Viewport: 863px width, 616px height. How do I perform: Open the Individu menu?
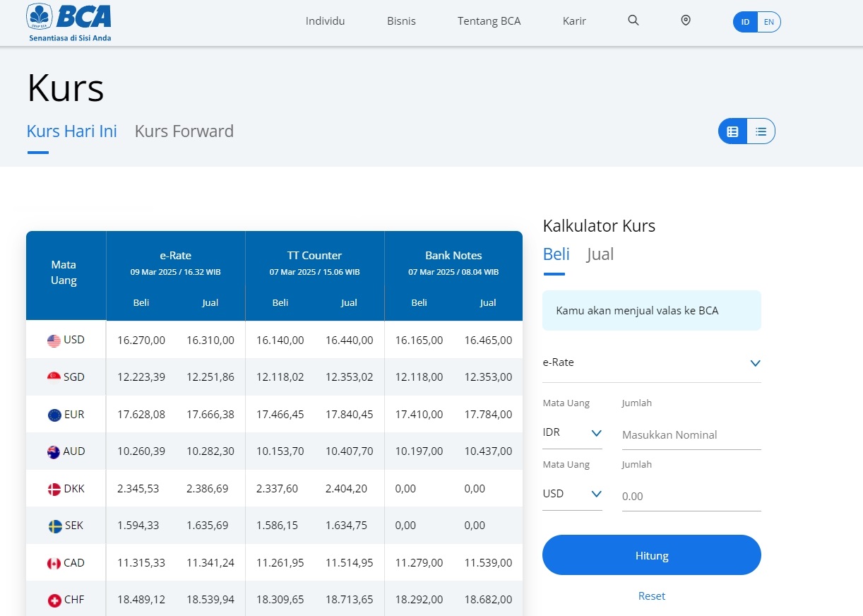[x=325, y=21]
